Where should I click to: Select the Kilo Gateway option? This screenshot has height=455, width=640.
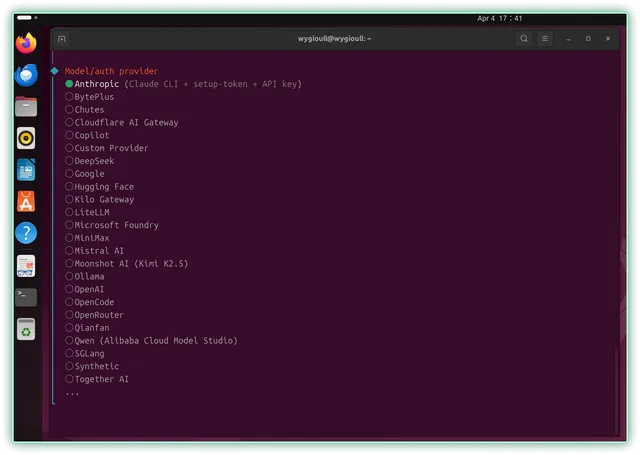100,200
